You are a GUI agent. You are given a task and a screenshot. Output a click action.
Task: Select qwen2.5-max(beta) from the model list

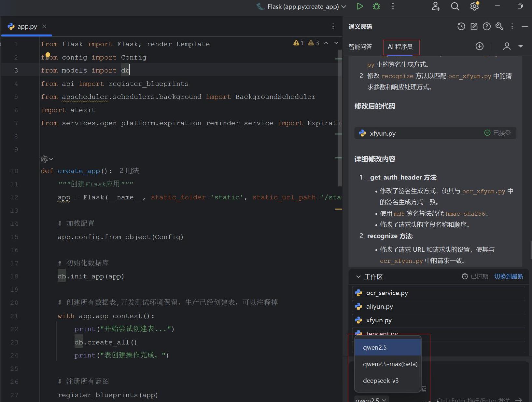pos(390,364)
